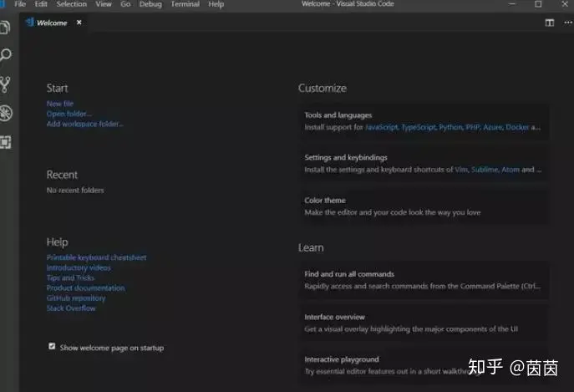
Task: Uncheck Show welcome page on startup
Action: (x=52, y=346)
